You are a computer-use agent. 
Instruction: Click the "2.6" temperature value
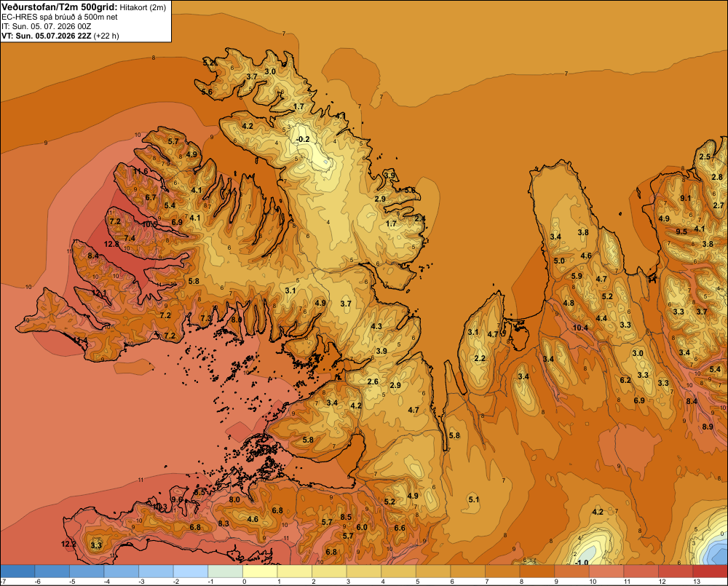coord(373,381)
